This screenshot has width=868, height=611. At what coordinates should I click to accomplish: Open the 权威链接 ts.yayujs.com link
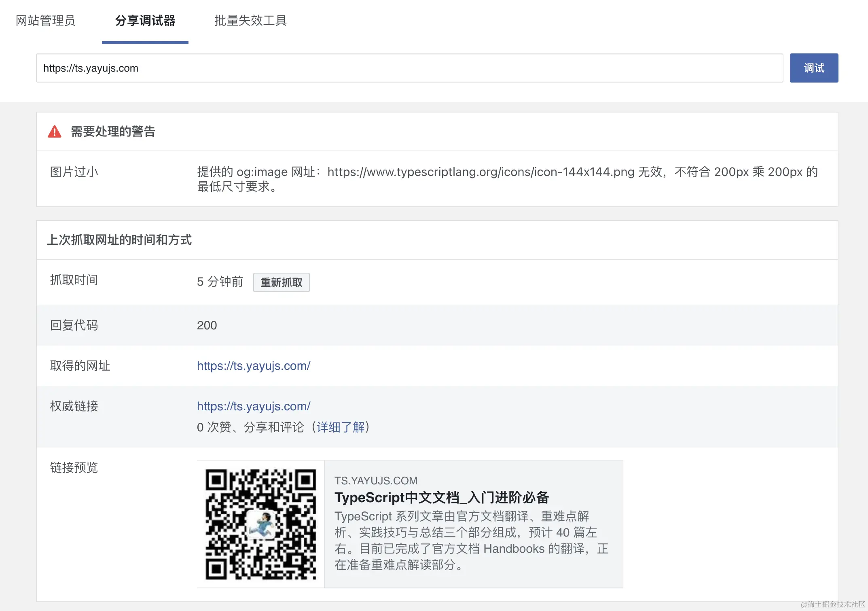point(253,406)
